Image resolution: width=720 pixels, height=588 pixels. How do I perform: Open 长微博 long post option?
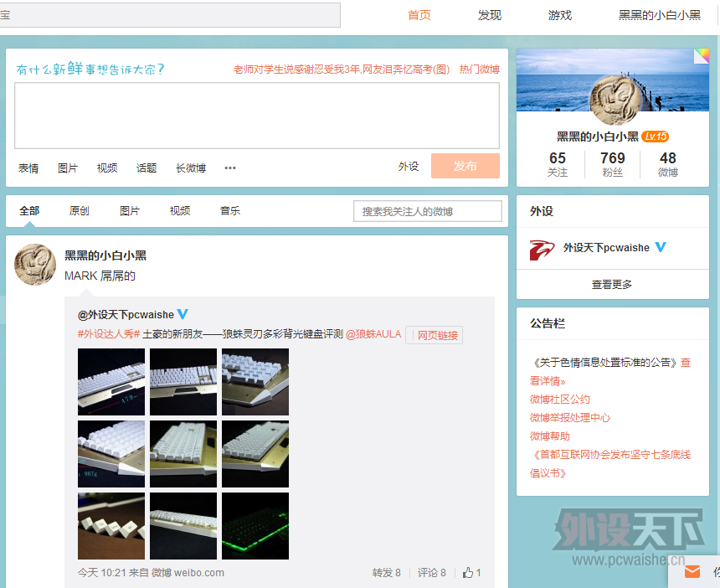(191, 168)
